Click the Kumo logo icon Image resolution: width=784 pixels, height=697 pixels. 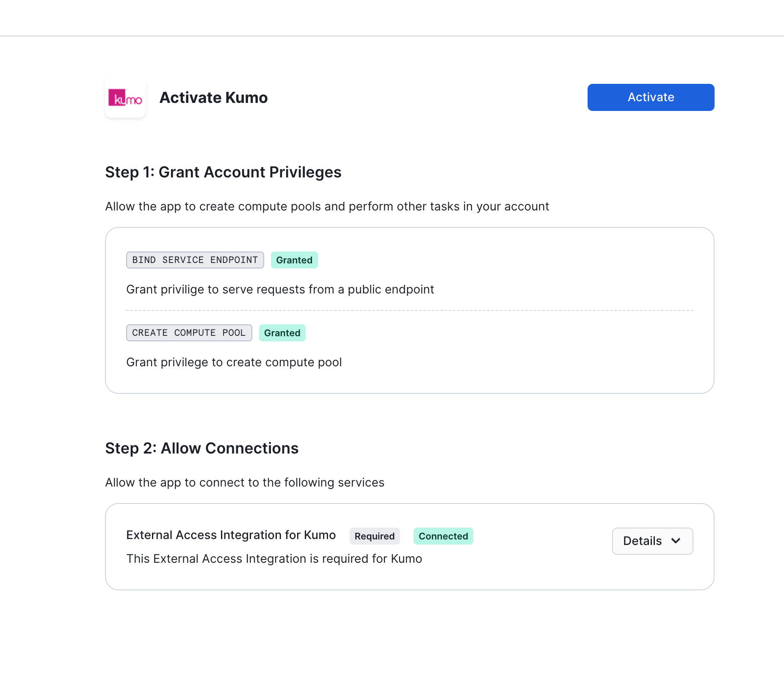pyautogui.click(x=125, y=97)
